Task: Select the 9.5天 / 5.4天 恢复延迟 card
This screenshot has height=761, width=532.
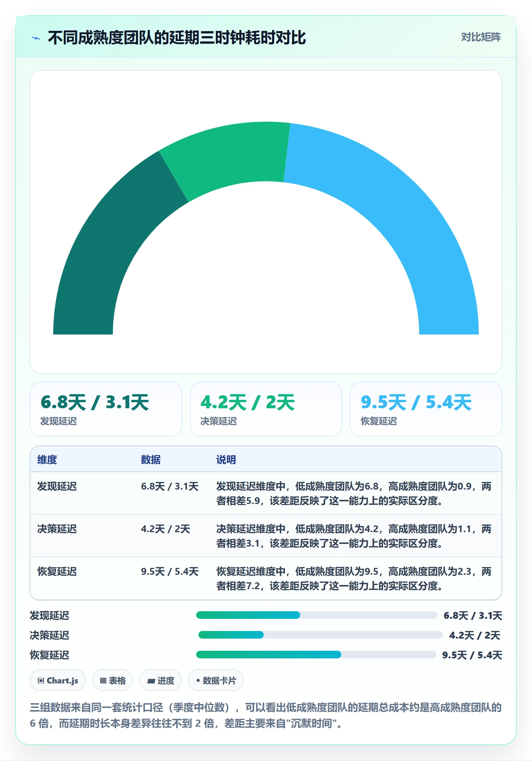Action: [426, 409]
